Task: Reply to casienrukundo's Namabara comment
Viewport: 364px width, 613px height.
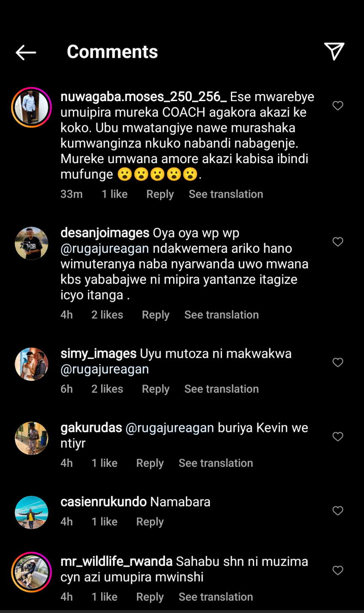Action: pos(150,522)
